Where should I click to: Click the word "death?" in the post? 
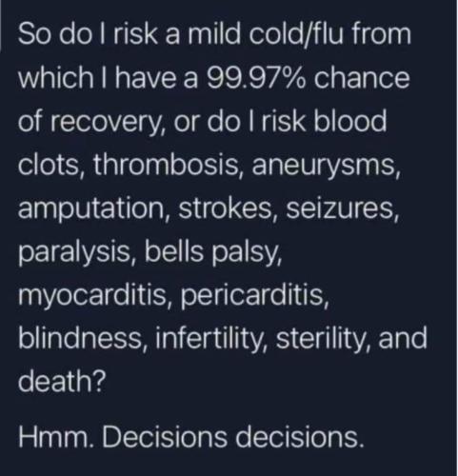(x=62, y=381)
